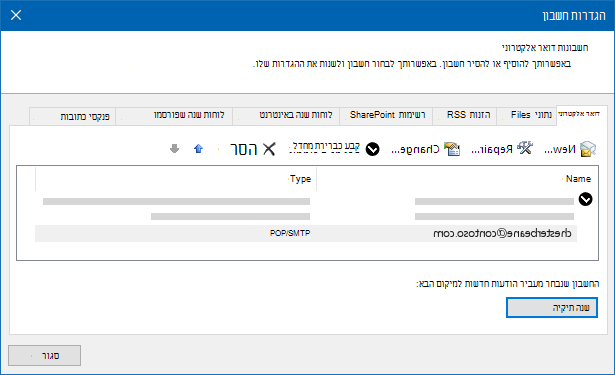Click the סגור close button
Viewport: 615px width, 375px height.
tap(45, 355)
